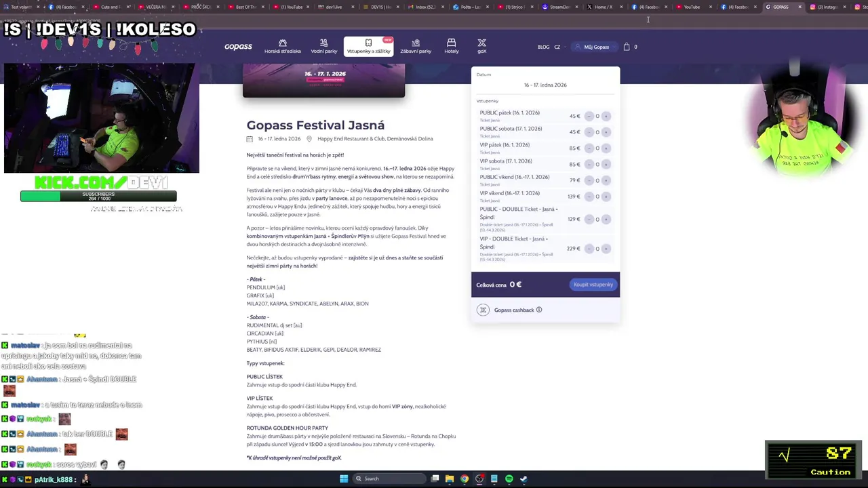Decrease PUBLIC sobota ticket quantity

[589, 132]
